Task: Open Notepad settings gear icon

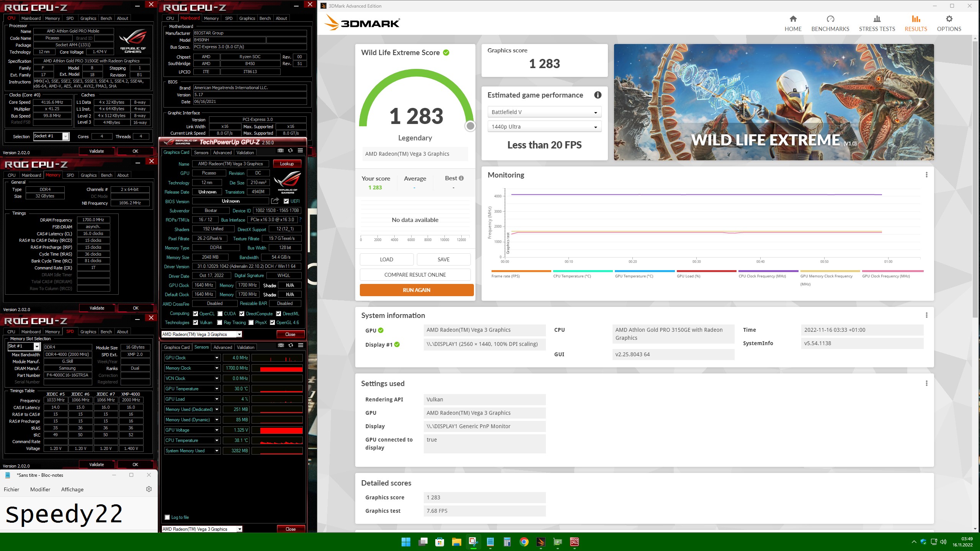Action: (x=149, y=489)
